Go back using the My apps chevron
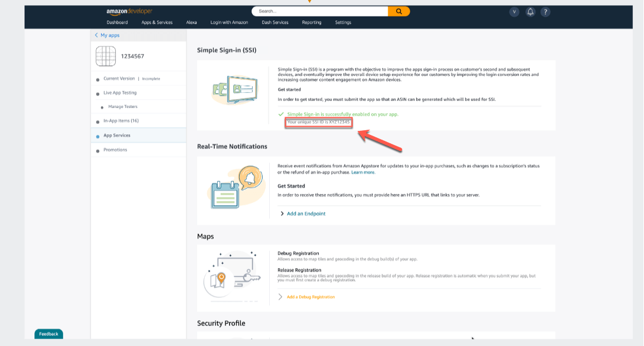Viewport: 644px width, 346px height. coord(97,35)
